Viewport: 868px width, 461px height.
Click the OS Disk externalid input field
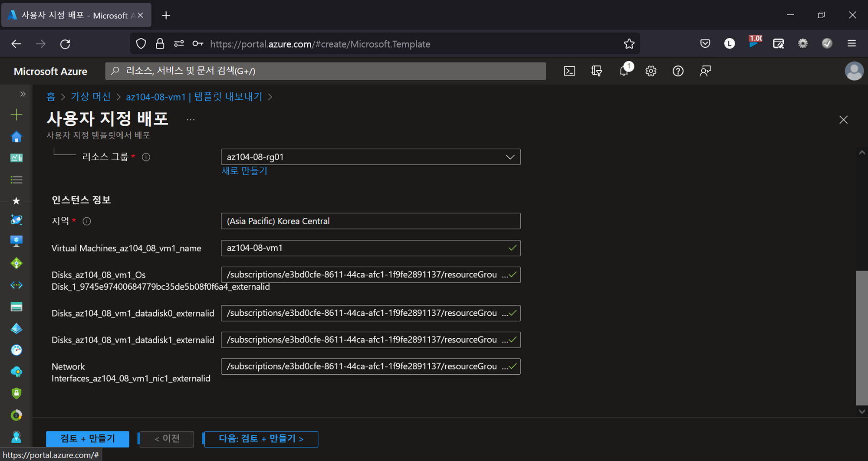[371, 275]
